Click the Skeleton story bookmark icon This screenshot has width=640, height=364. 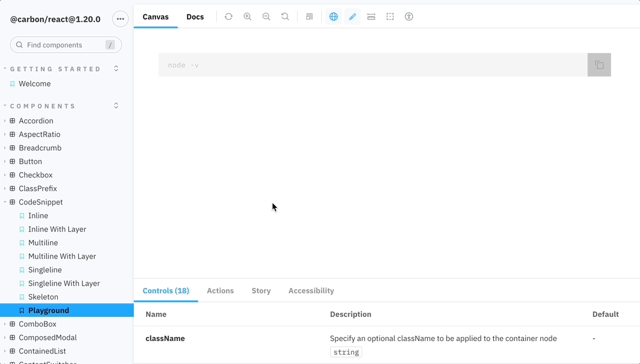pos(22,297)
